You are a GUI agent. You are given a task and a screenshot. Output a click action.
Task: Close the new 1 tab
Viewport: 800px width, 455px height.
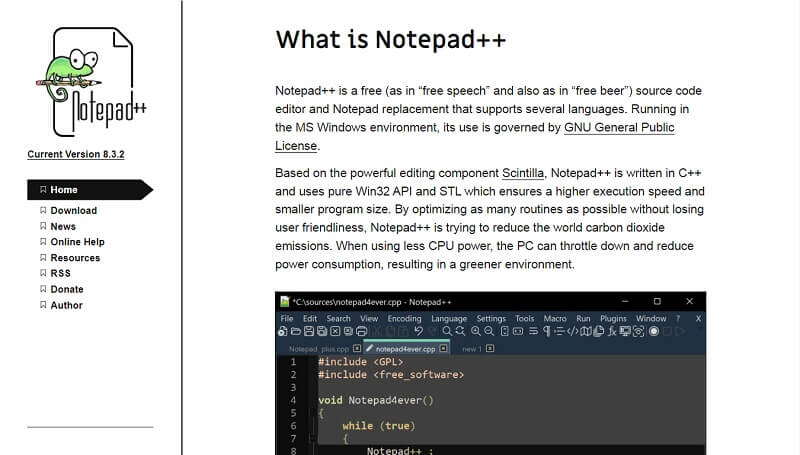(x=490, y=348)
